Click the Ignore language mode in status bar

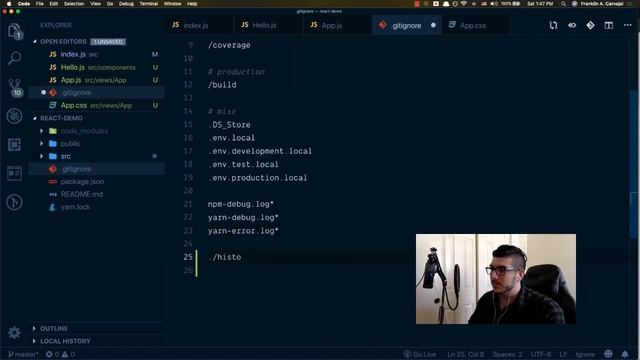[585, 354]
